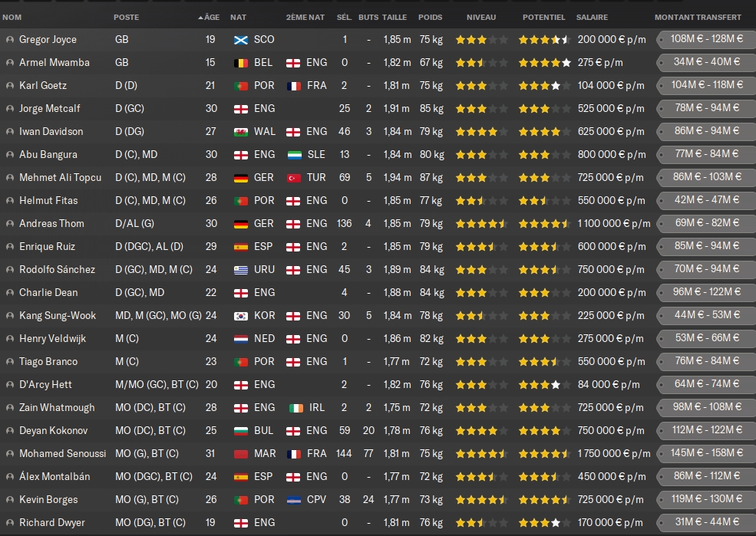
Task: Click Kevin Borges's potential star rating
Action: tap(544, 499)
